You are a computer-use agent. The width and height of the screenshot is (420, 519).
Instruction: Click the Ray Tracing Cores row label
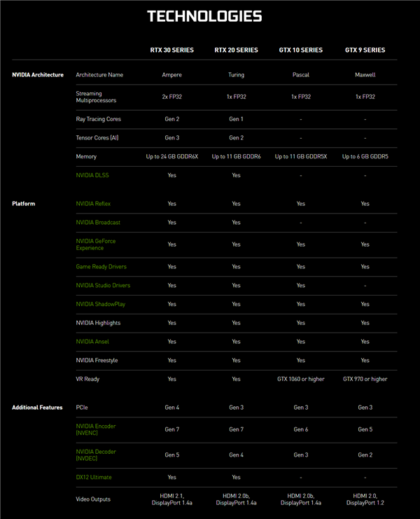point(99,119)
